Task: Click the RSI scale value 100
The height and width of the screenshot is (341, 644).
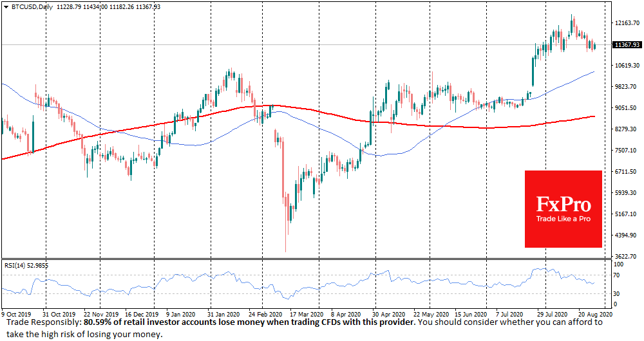Action: (618, 264)
